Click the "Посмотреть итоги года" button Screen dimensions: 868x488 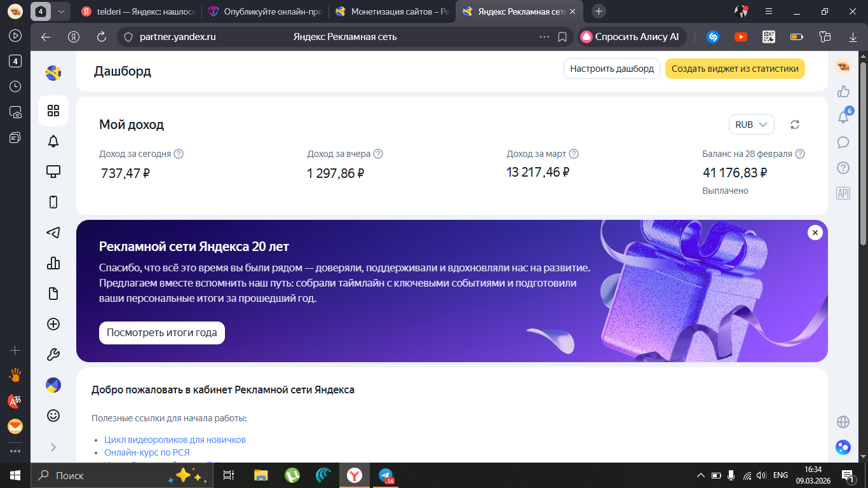(162, 332)
